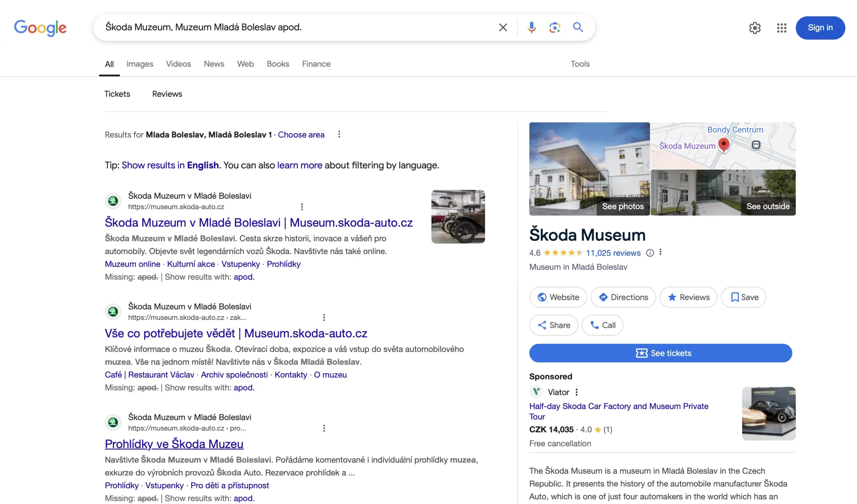Clear the search box with X
857x504 pixels.
pyautogui.click(x=503, y=27)
